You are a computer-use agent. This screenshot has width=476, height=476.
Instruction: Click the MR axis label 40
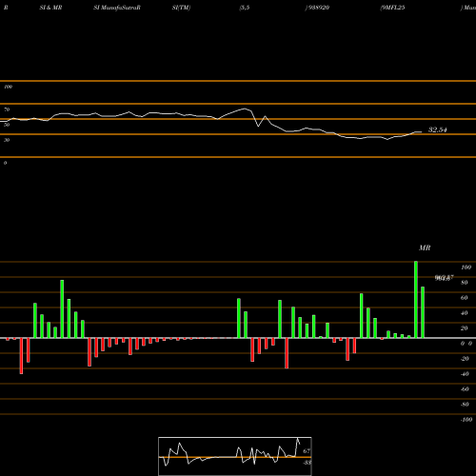[465, 313]
